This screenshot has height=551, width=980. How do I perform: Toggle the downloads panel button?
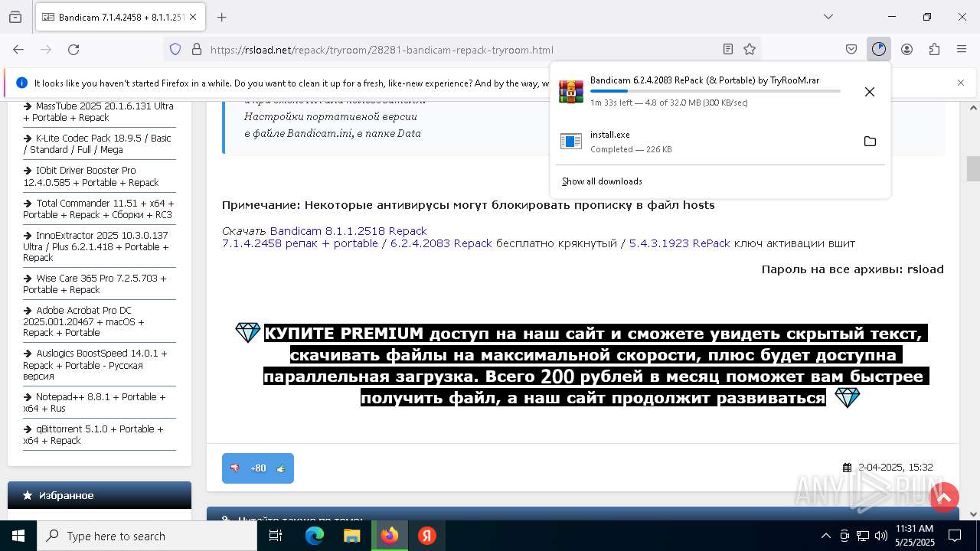[x=879, y=49]
